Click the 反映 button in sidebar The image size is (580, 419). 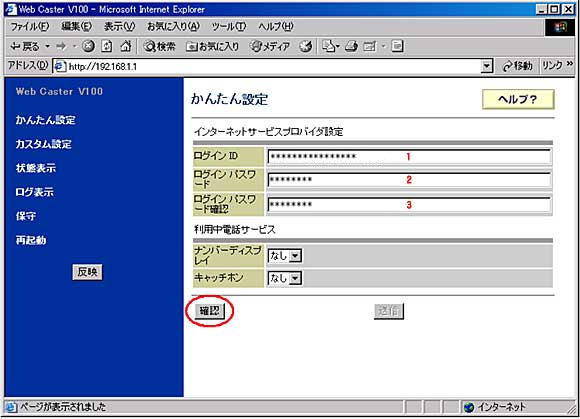click(87, 272)
